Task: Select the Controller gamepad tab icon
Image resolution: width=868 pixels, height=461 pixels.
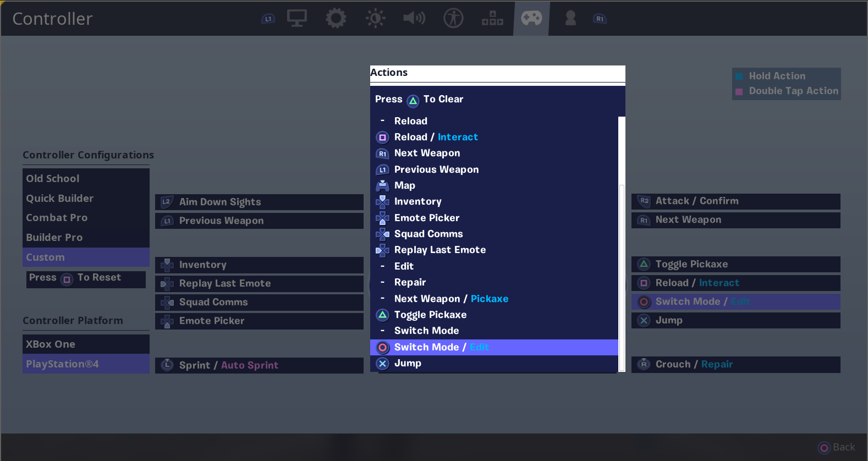Action: (x=531, y=18)
